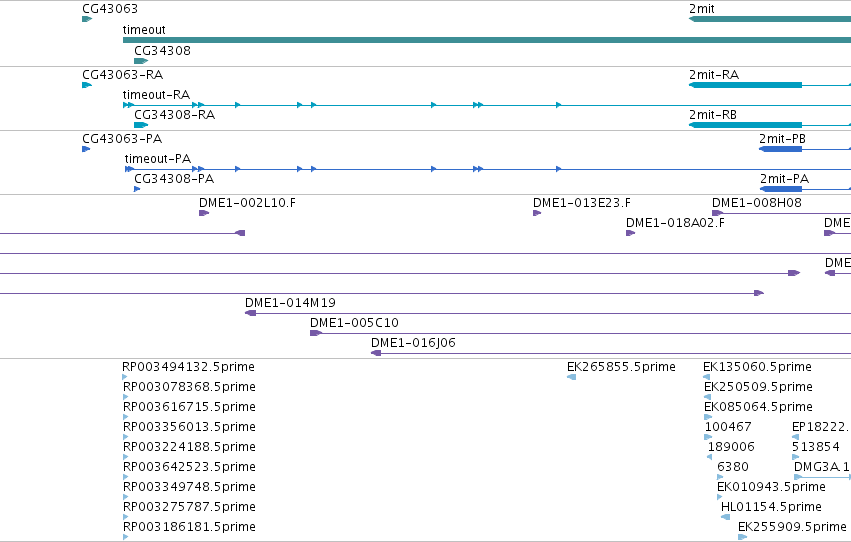Image resolution: width=851 pixels, height=542 pixels.
Task: Select EK255909.5prime EST label
Action: (x=792, y=527)
